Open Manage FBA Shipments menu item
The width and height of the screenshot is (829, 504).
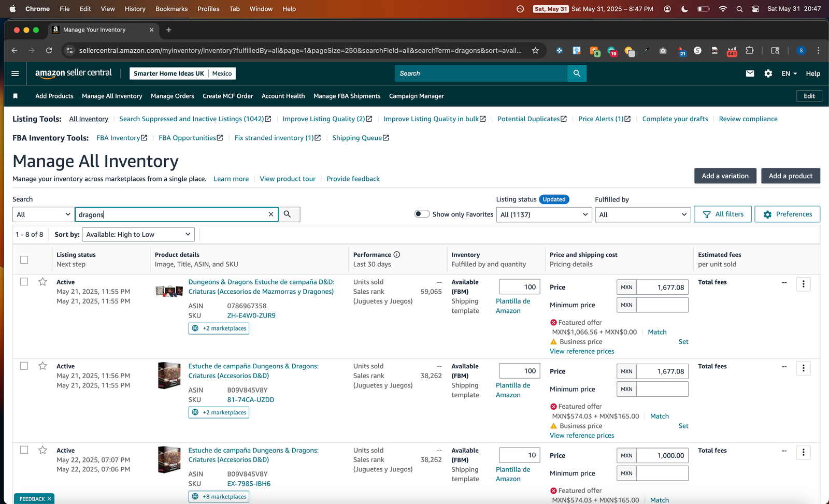pos(347,96)
